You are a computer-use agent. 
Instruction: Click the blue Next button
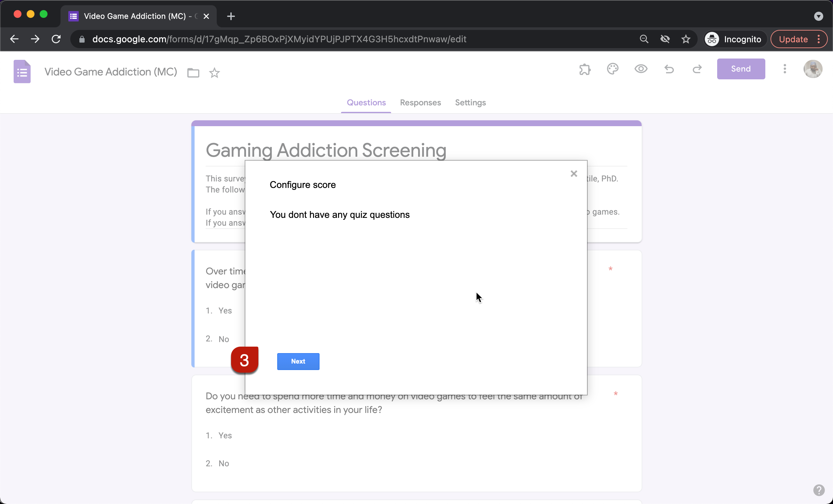298,361
